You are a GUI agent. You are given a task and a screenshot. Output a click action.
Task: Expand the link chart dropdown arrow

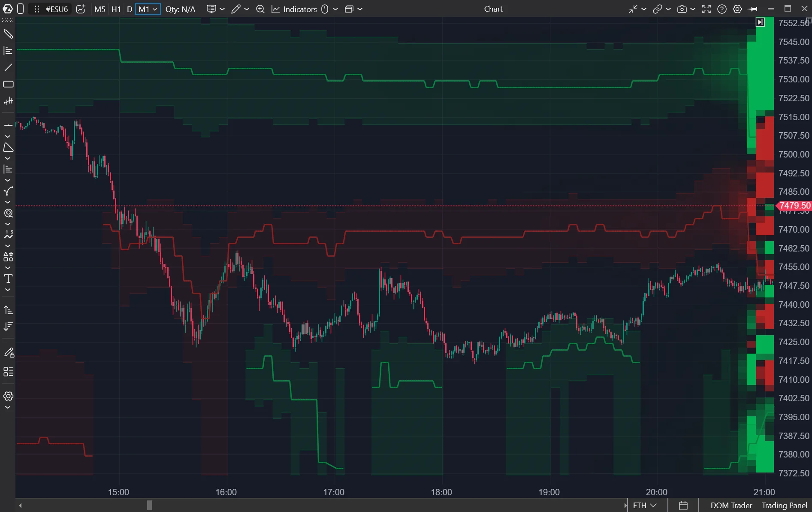[x=668, y=9]
